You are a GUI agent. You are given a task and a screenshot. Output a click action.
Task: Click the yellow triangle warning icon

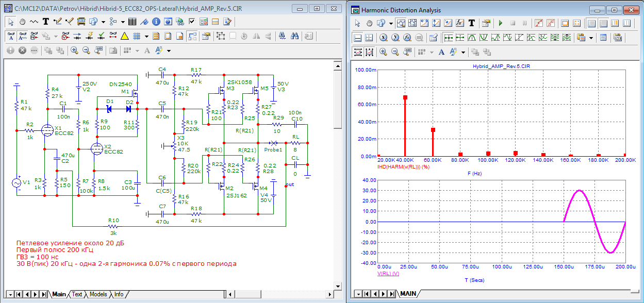[x=124, y=36]
